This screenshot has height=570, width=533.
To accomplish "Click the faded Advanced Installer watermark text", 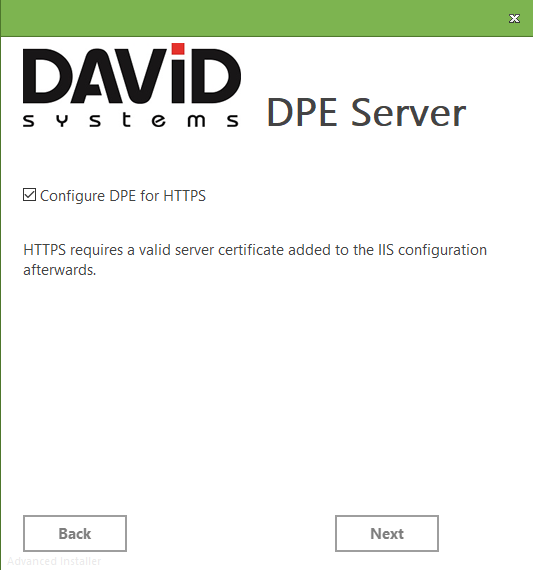I will [54, 561].
